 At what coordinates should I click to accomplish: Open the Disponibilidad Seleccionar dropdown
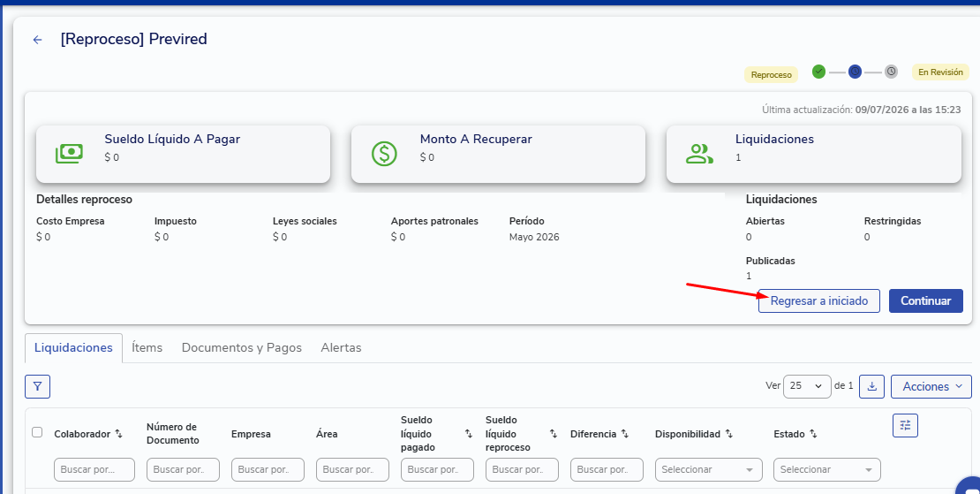[x=708, y=469]
